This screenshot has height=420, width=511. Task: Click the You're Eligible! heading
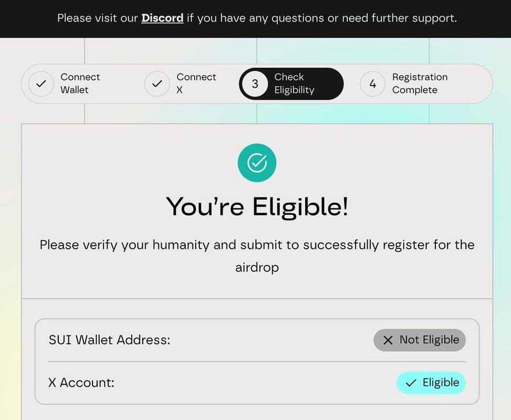(257, 206)
